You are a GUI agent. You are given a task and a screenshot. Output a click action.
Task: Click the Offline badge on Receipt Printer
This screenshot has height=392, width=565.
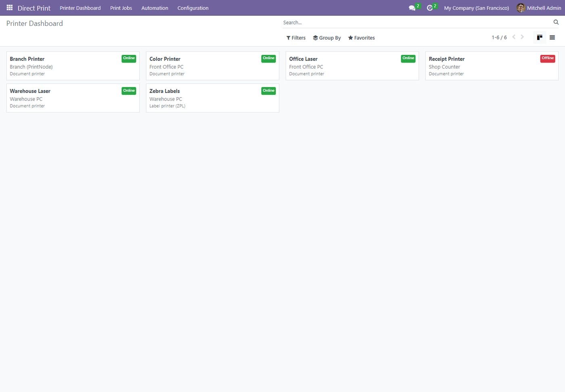tap(548, 58)
